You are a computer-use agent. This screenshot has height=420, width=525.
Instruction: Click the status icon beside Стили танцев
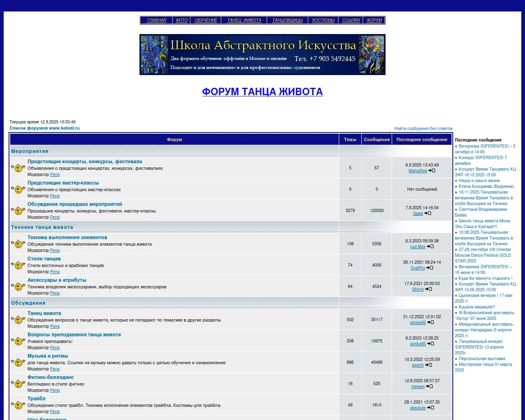[18, 265]
